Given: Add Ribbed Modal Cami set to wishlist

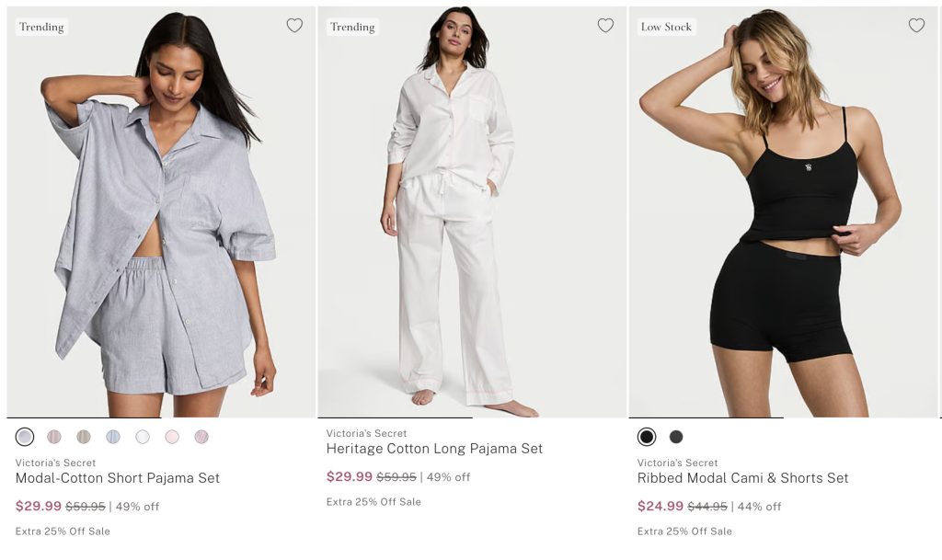Looking at the screenshot, I should pyautogui.click(x=916, y=26).
